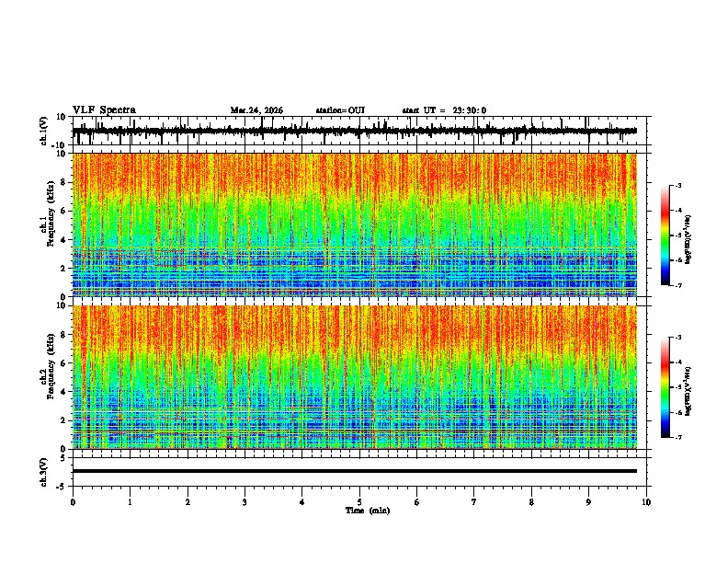Click the "6" kHz tick on ch.2 spectrogram
The width and height of the screenshot is (728, 563).
pyautogui.click(x=63, y=363)
